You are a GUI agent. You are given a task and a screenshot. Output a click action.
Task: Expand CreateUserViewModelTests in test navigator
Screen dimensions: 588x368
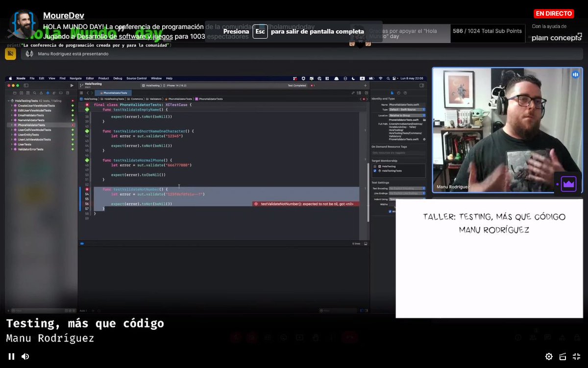(x=12, y=105)
